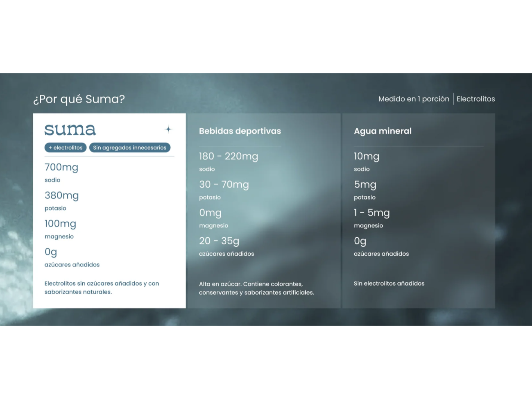
Task: Click the 1 - 5mg magnesium value
Action: [x=372, y=213]
